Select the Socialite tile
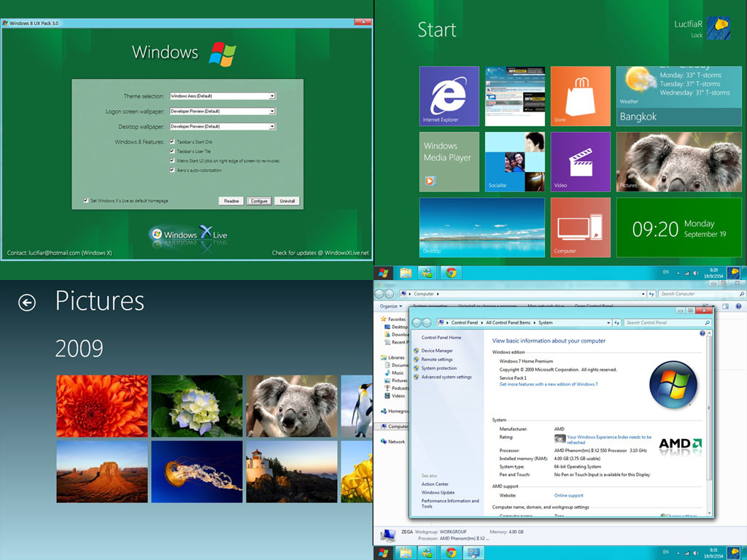This screenshot has width=747, height=560. (x=514, y=161)
